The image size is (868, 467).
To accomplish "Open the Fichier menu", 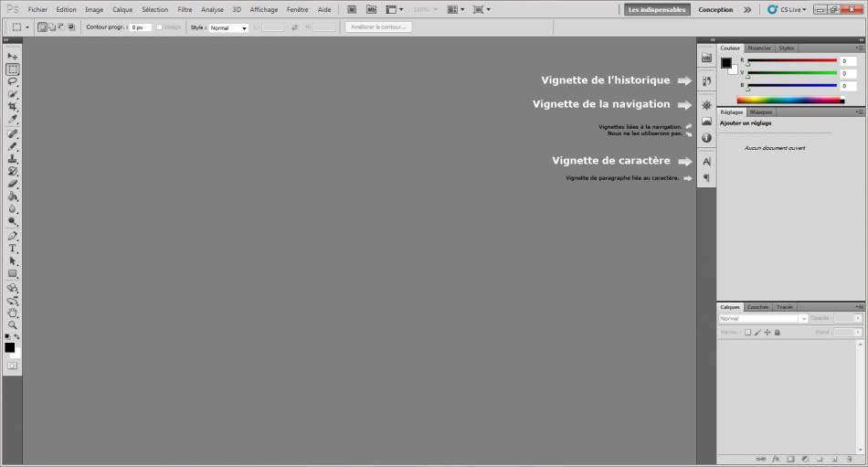I will click(37, 9).
